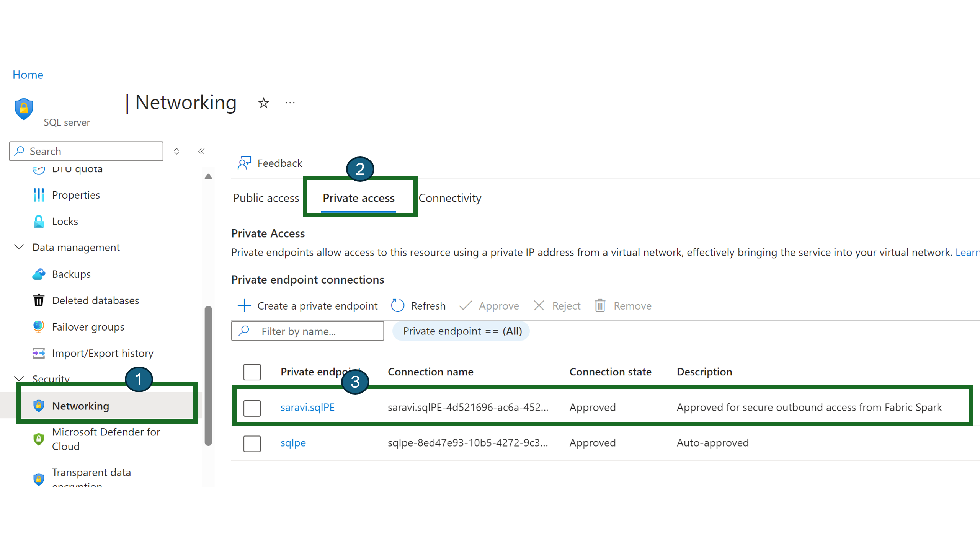980x551 pixels.
Task: Click the Filter by name input field
Action: [x=308, y=330]
